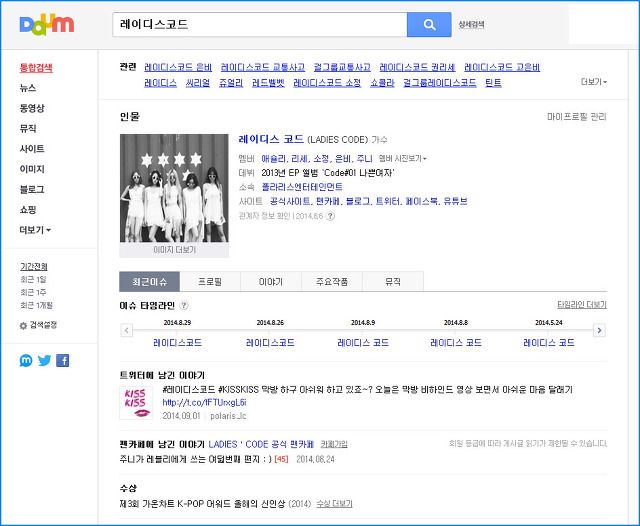Open timeline entry dated 2014.8.29
The height and width of the screenshot is (526, 640).
[x=177, y=343]
